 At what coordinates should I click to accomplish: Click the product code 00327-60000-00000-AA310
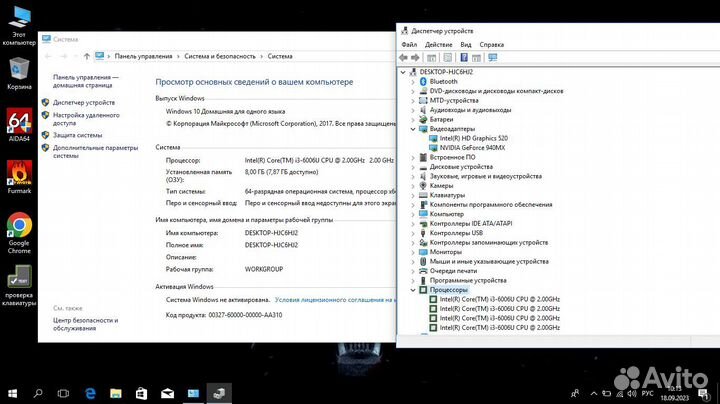pos(245,315)
